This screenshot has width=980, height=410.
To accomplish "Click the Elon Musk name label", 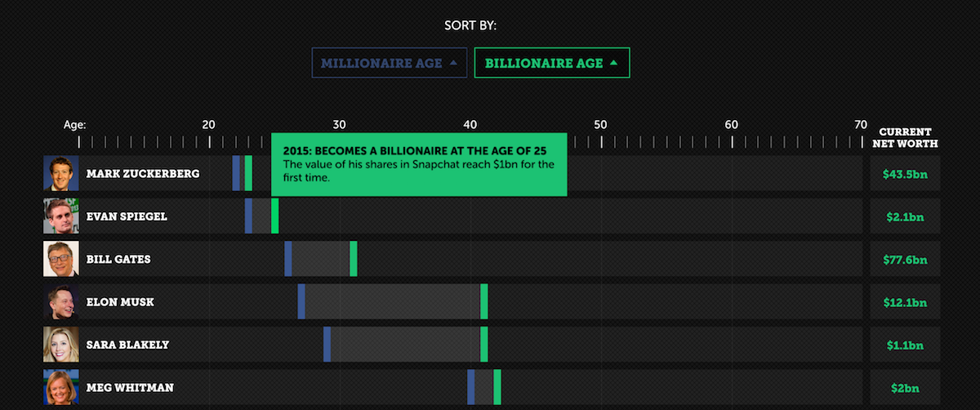I will tap(120, 302).
